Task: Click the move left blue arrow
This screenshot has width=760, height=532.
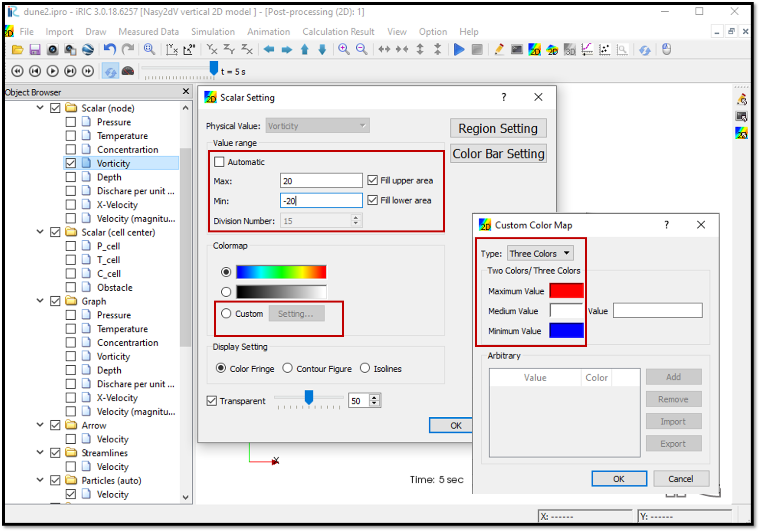Action: [x=269, y=50]
